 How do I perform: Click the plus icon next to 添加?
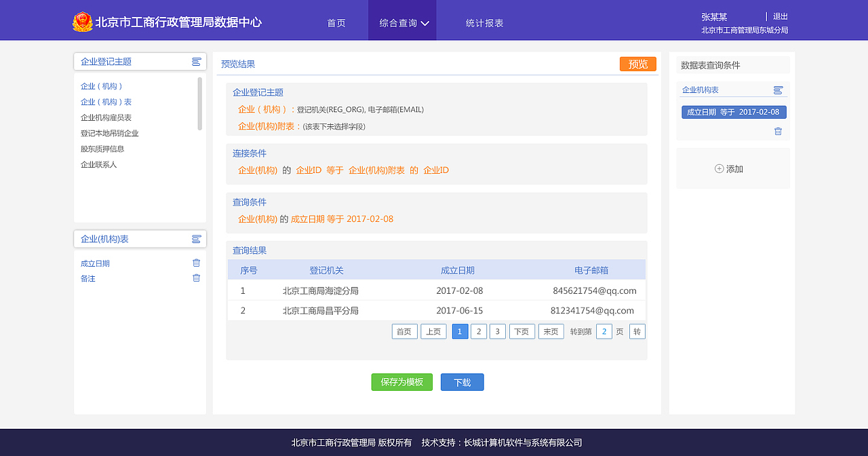pyautogui.click(x=719, y=169)
